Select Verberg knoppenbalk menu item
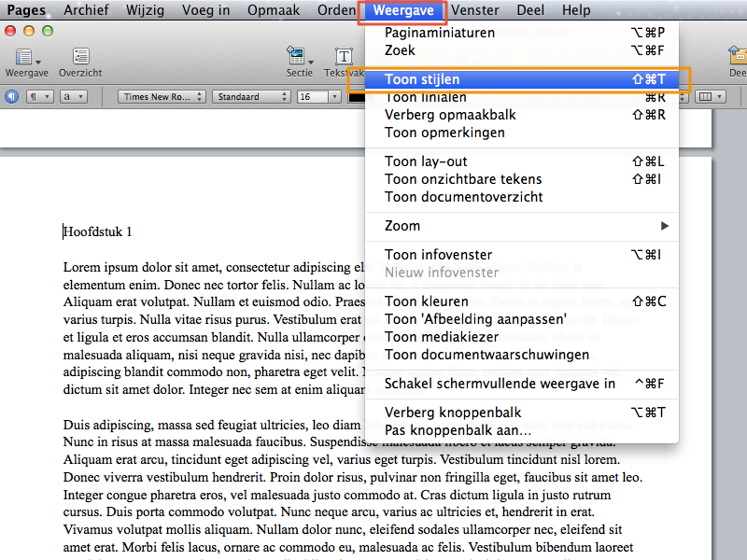This screenshot has height=560, width=747. (522, 413)
